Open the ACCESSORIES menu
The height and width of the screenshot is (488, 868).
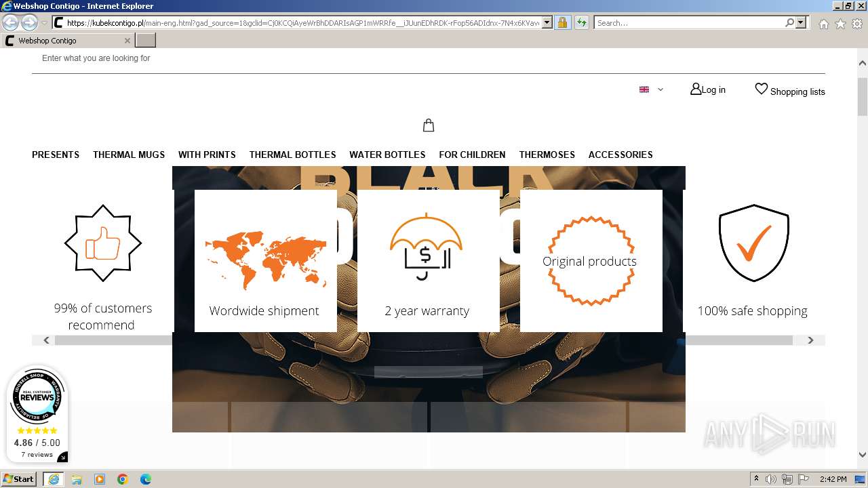click(x=620, y=155)
